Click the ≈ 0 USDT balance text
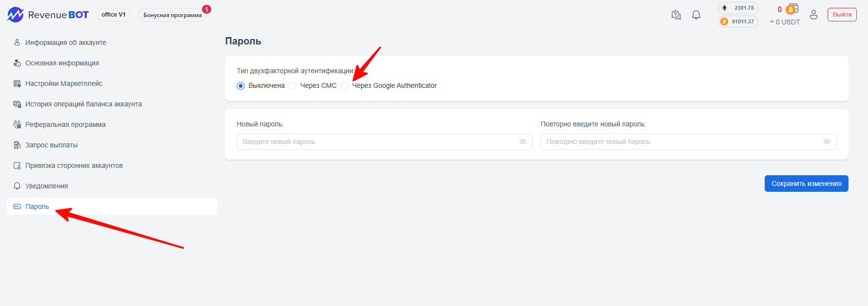The width and height of the screenshot is (868, 306). tap(785, 22)
